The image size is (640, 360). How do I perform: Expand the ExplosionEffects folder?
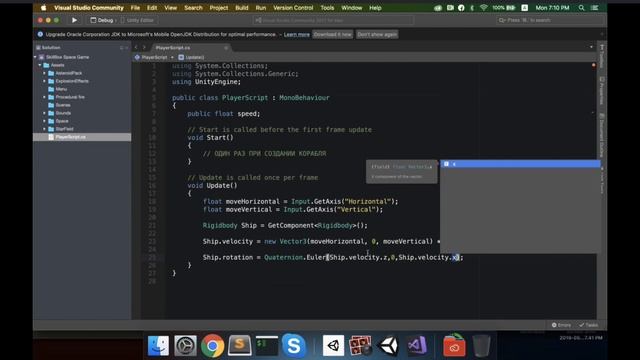pyautogui.click(x=44, y=81)
